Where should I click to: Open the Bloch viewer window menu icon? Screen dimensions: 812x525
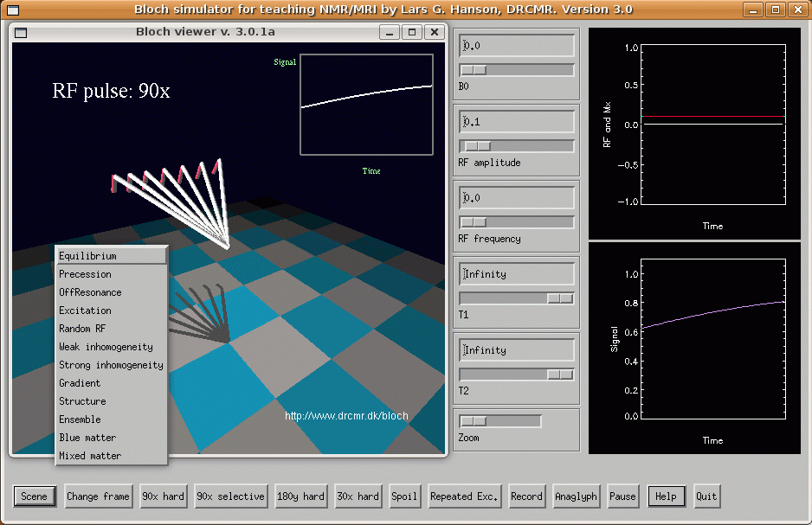pyautogui.click(x=21, y=33)
